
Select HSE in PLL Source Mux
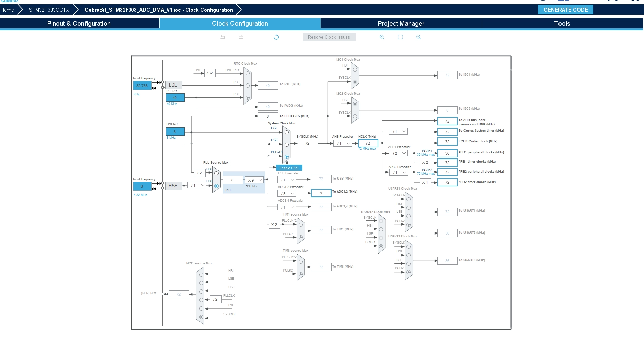click(216, 186)
